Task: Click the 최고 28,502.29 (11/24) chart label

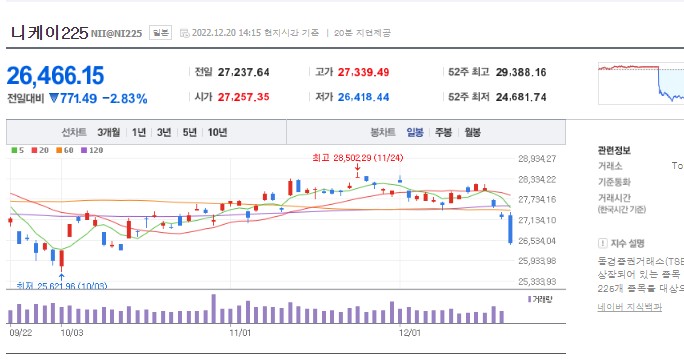Action: (358, 158)
